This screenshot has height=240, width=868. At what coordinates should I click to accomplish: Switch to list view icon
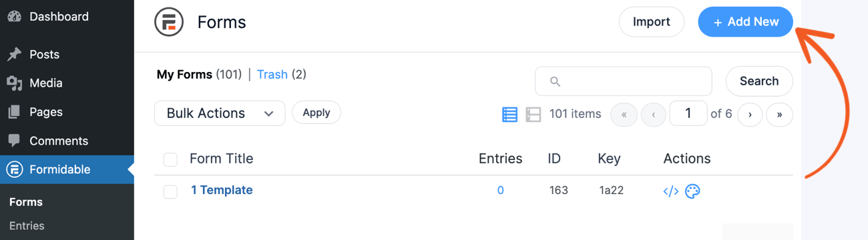coord(509,114)
